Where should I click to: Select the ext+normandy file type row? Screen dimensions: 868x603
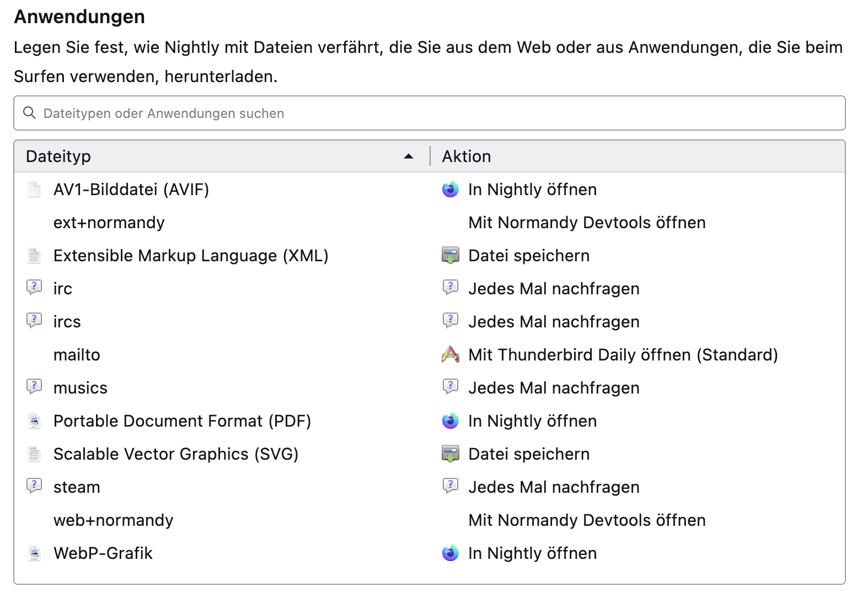click(109, 223)
